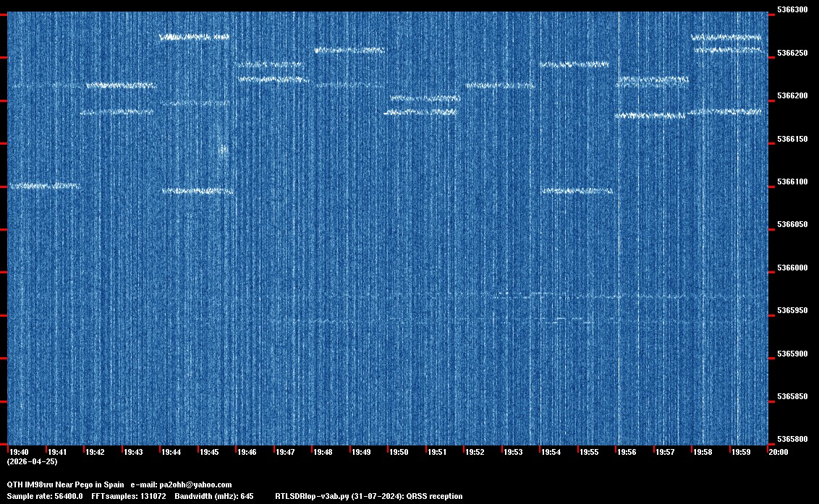The image size is (819, 504).
Task: Click the 19:48 time axis label
Action: pyautogui.click(x=323, y=452)
